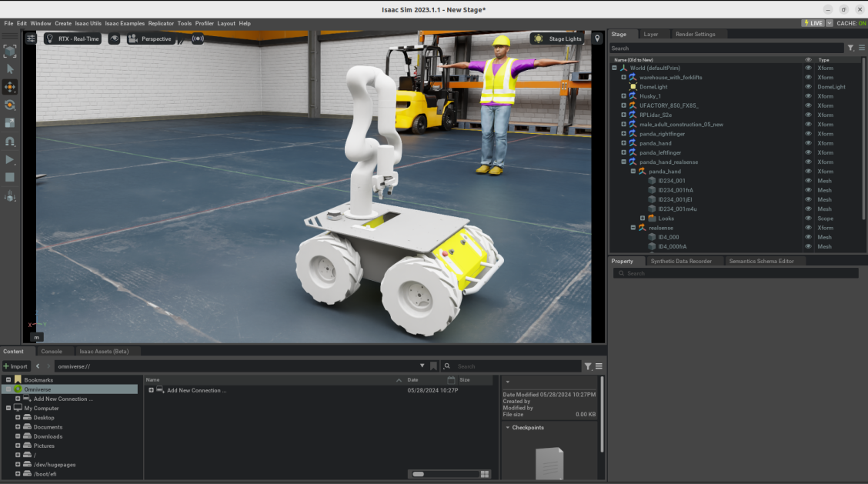Image resolution: width=868 pixels, height=484 pixels.
Task: Open the viewport eye visibility menu
Action: [x=115, y=38]
